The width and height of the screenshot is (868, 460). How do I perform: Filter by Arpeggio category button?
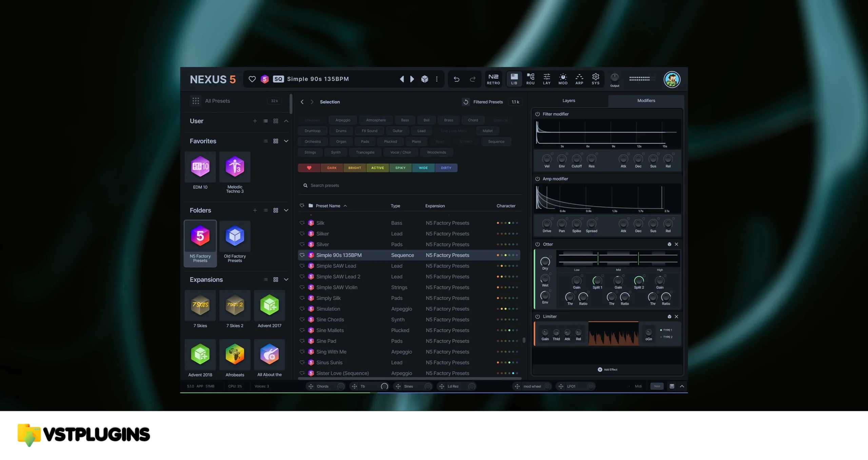[343, 120]
